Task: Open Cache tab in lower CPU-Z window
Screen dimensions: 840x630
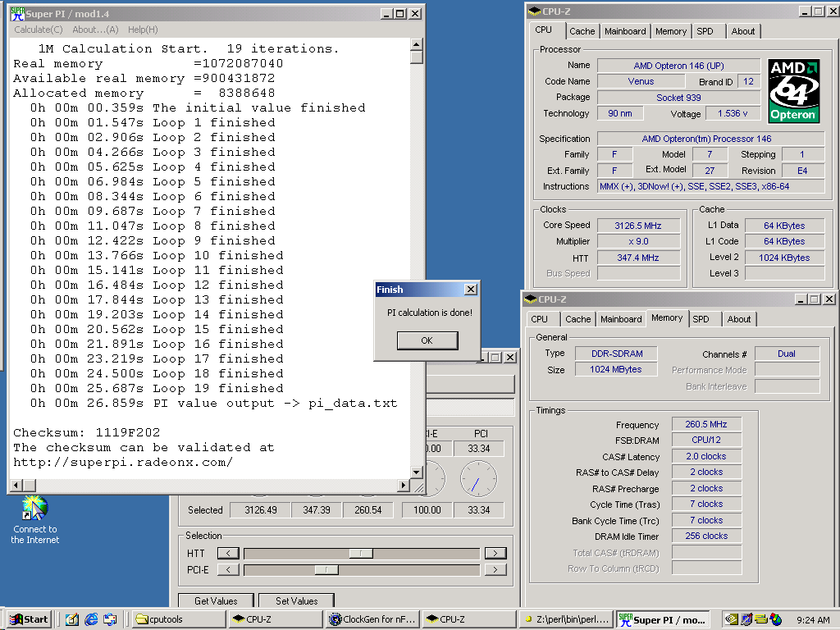Action: pos(577,319)
